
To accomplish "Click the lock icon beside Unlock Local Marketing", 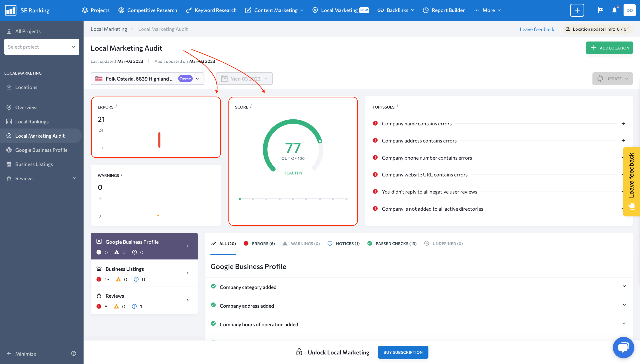I will [x=299, y=352].
